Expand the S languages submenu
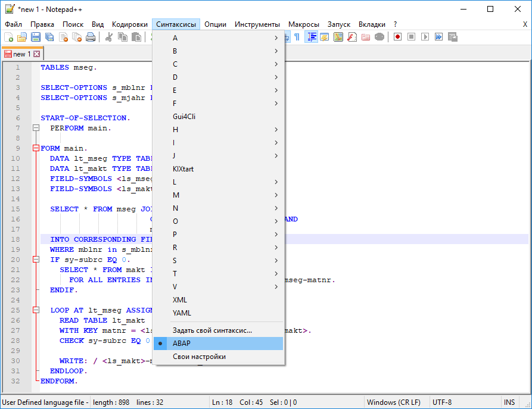The width and height of the screenshot is (532, 409). (x=197, y=260)
